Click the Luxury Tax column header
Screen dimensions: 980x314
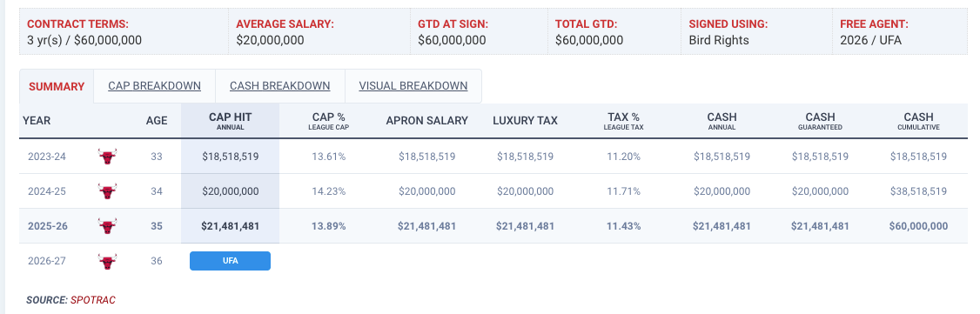click(x=525, y=121)
